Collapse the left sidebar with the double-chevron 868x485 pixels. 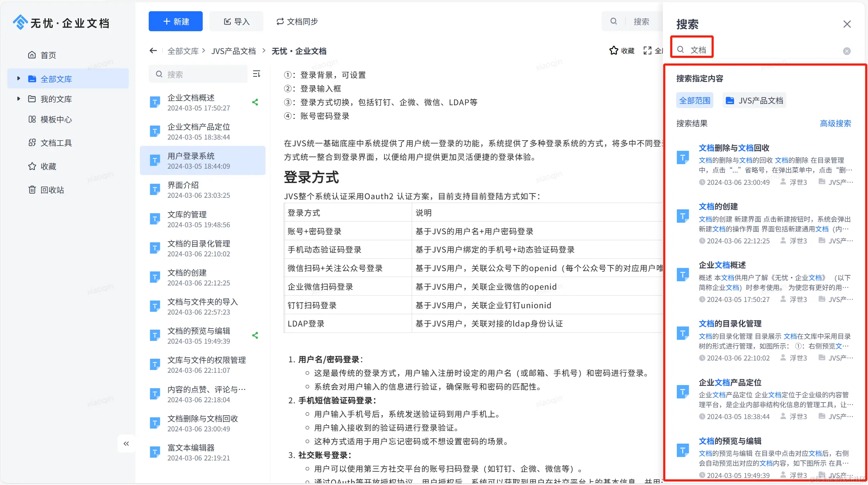126,444
